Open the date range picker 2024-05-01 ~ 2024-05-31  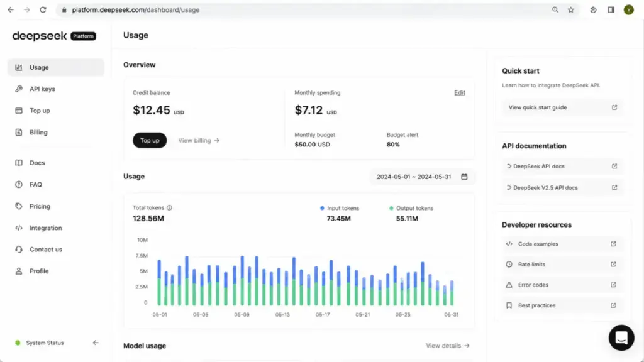coord(422,177)
